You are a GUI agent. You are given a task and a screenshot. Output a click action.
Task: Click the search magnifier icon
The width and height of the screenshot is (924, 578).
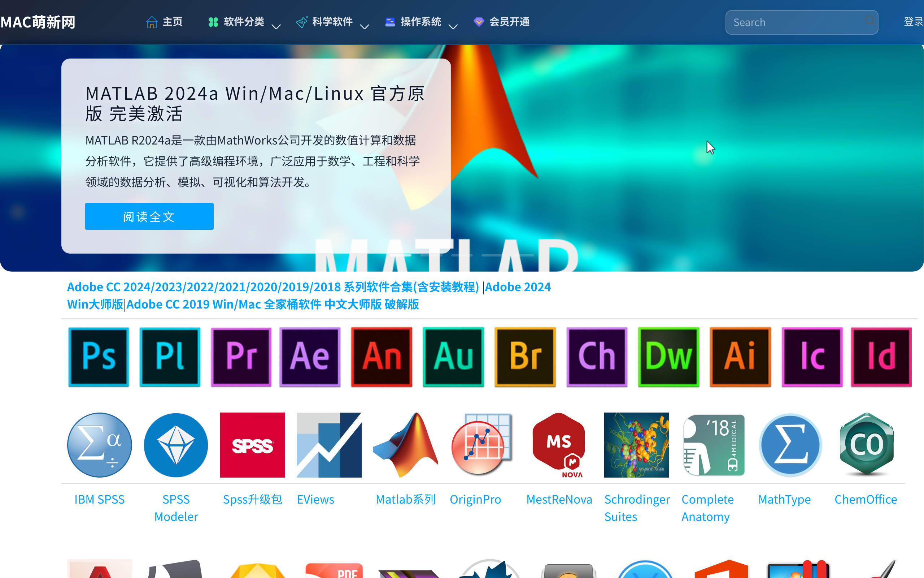[869, 20]
